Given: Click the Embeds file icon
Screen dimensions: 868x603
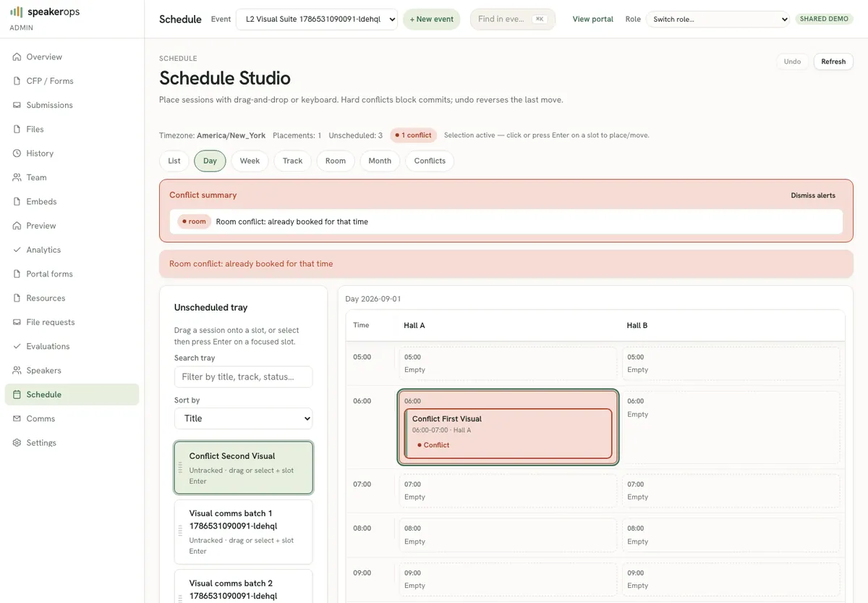Looking at the screenshot, I should click(17, 201).
